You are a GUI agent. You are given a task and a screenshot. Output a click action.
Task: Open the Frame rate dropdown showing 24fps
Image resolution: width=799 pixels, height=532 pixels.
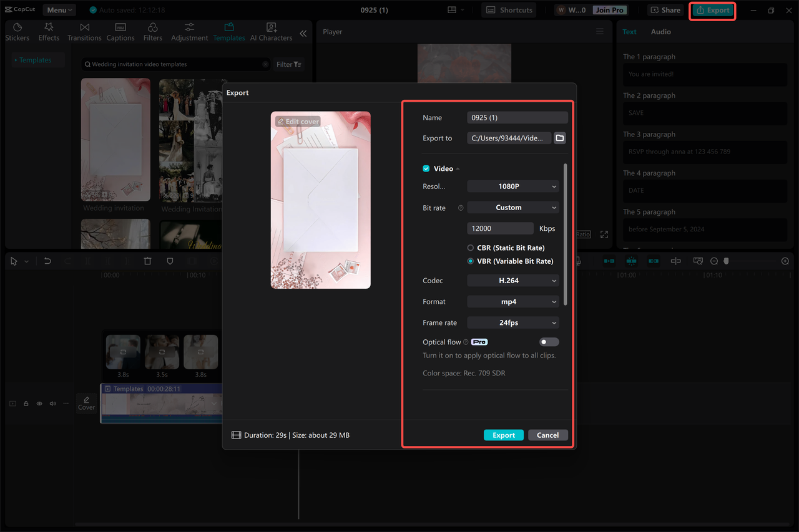click(512, 322)
